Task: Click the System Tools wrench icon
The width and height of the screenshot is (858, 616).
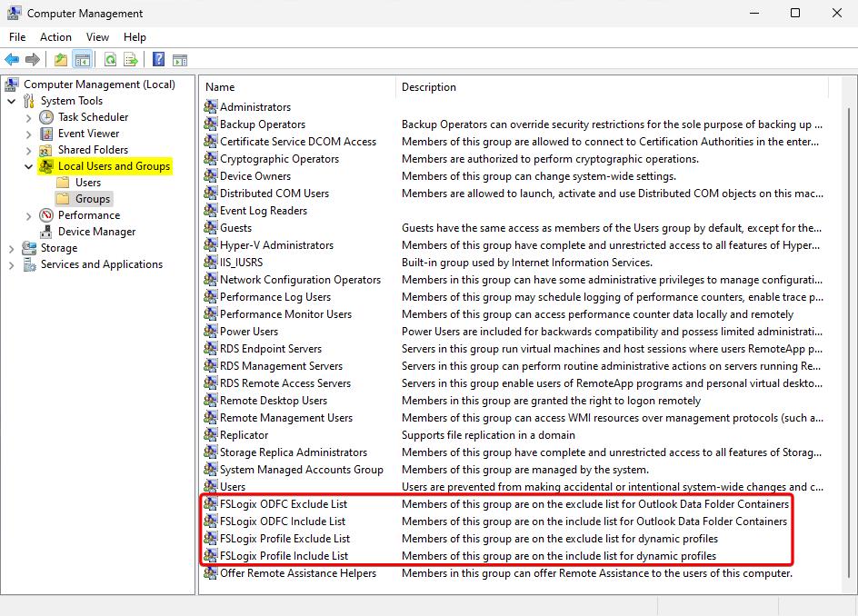Action: [x=29, y=101]
